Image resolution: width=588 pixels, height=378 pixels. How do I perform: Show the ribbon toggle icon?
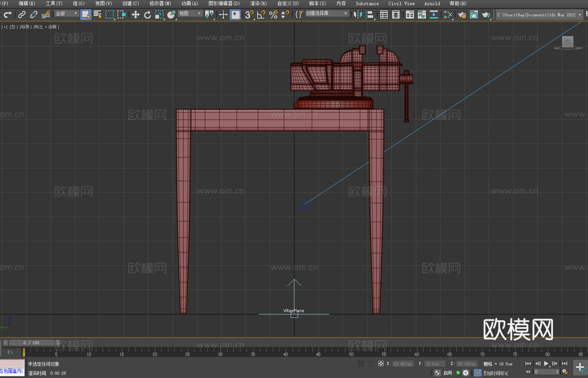(410, 14)
